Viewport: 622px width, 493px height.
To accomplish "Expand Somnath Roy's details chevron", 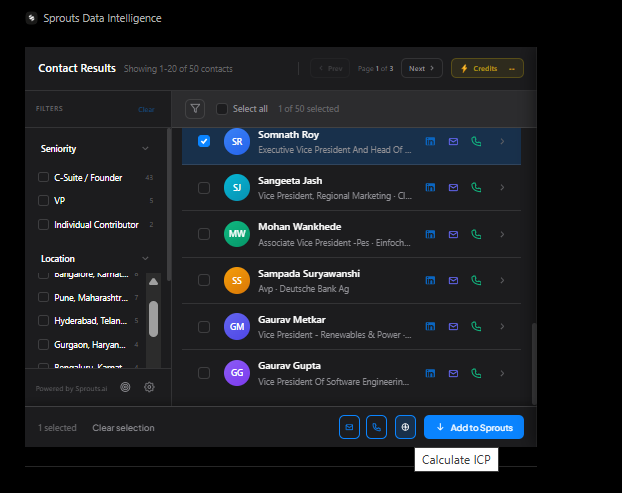I will click(x=502, y=141).
